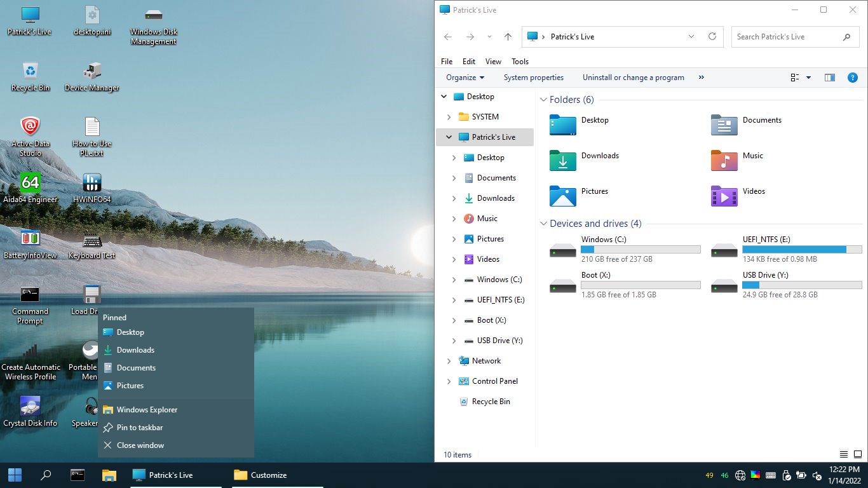
Task: Open pinned Downloads from jump list
Action: tap(176, 350)
